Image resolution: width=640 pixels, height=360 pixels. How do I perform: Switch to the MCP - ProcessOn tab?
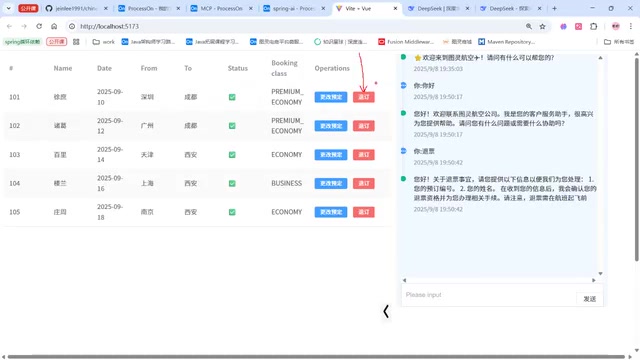(x=221, y=8)
